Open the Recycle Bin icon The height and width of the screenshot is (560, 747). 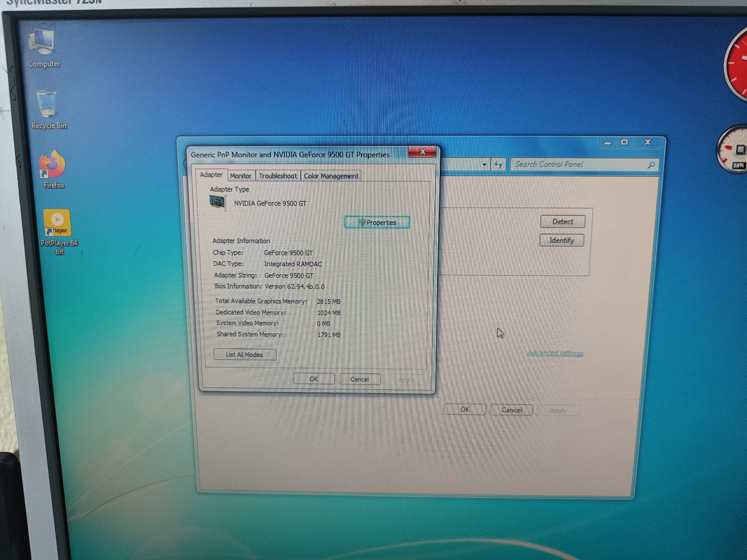(x=47, y=104)
